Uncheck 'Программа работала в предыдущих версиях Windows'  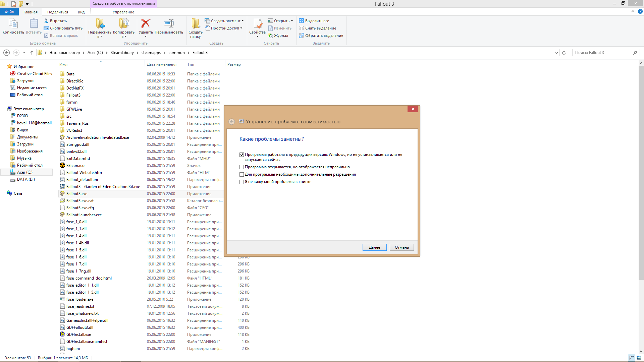pyautogui.click(x=241, y=155)
